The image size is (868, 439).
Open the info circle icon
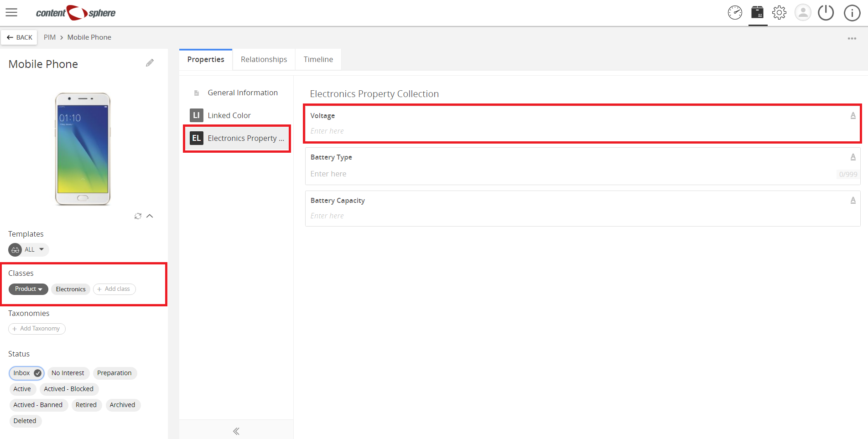[852, 13]
